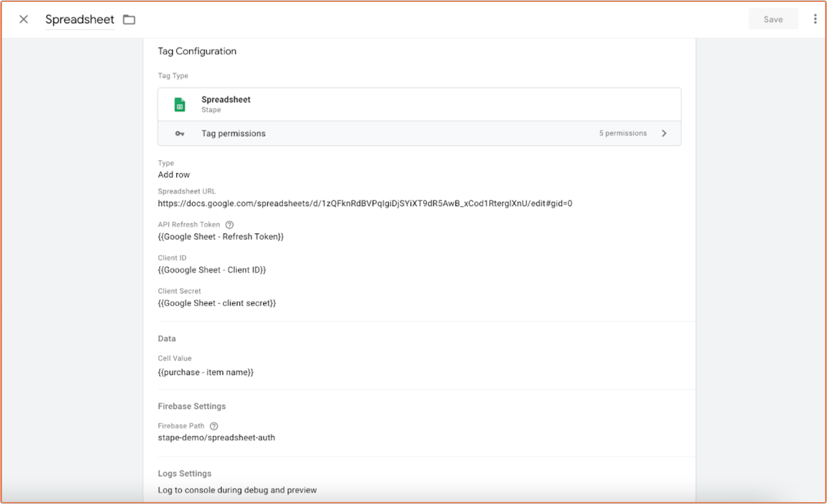The height and width of the screenshot is (504, 827).
Task: Open the 5 permissions label
Action: pyautogui.click(x=623, y=133)
